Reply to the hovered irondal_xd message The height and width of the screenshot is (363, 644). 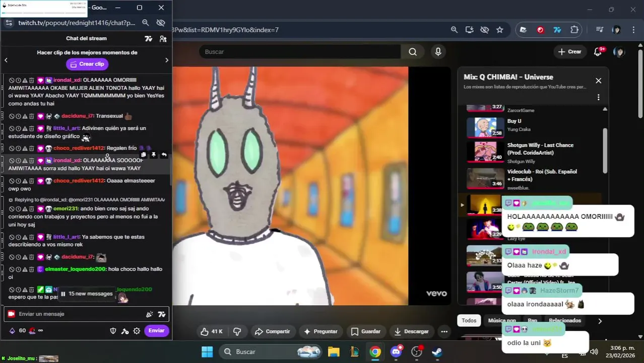[x=164, y=155]
